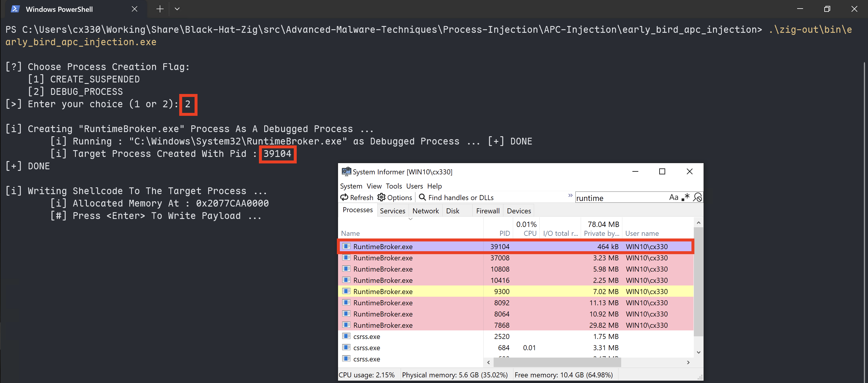
Task: Switch to the Services tab
Action: coord(392,211)
